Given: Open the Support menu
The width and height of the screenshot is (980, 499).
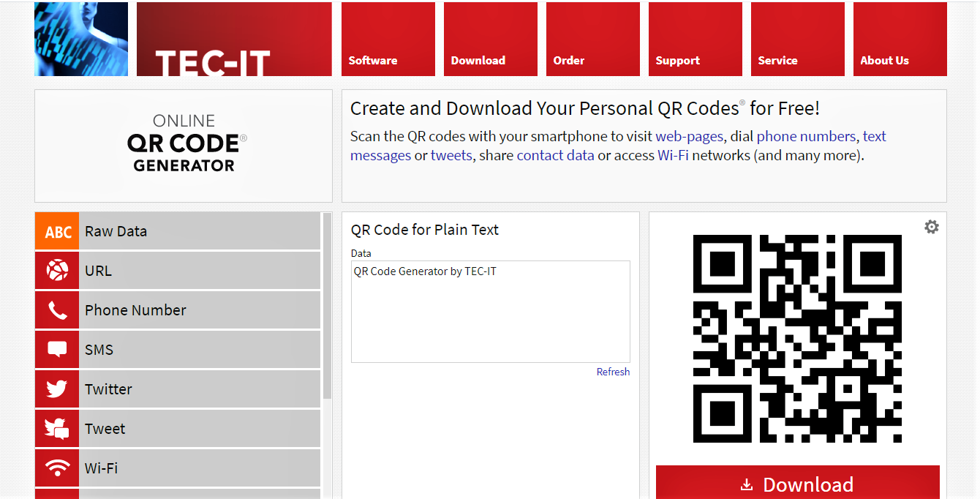Looking at the screenshot, I should click(696, 39).
